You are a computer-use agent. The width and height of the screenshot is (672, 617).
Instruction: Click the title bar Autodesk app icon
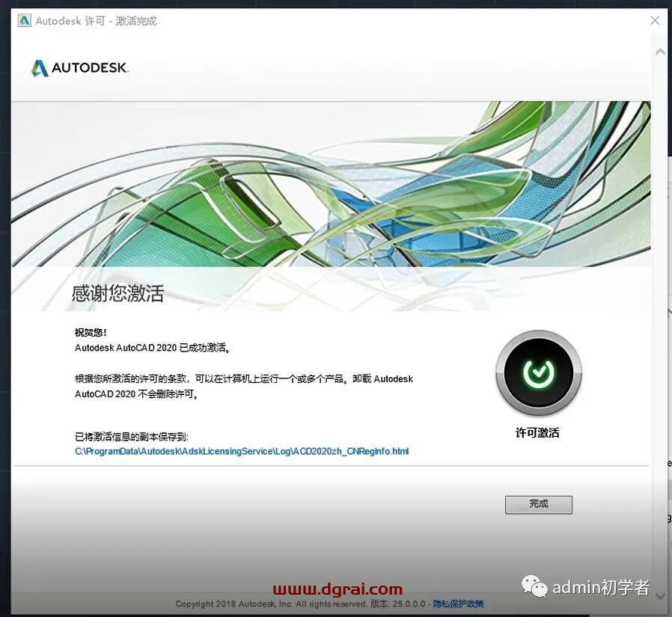pyautogui.click(x=25, y=20)
